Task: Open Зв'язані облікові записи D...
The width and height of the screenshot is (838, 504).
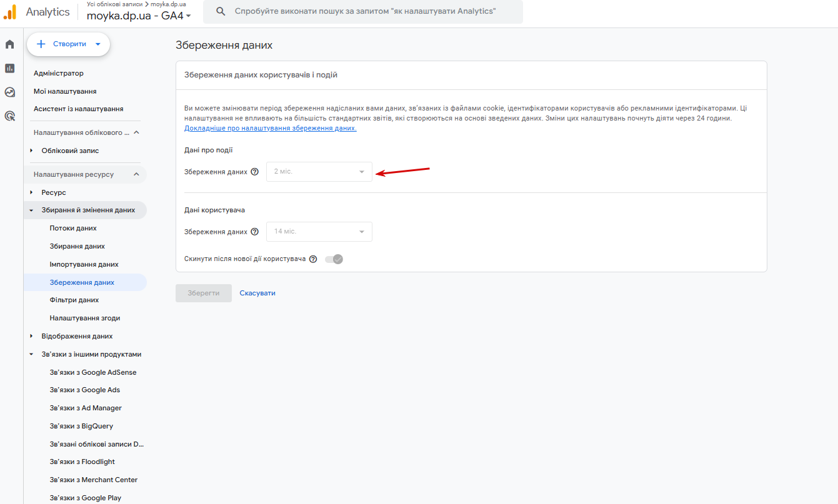Action: point(97,444)
